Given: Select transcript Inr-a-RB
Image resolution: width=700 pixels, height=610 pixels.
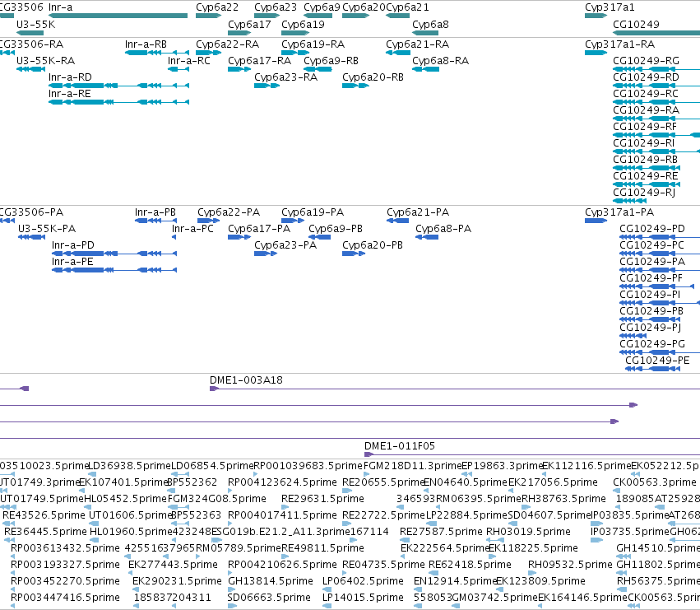Looking at the screenshot, I should [x=157, y=53].
